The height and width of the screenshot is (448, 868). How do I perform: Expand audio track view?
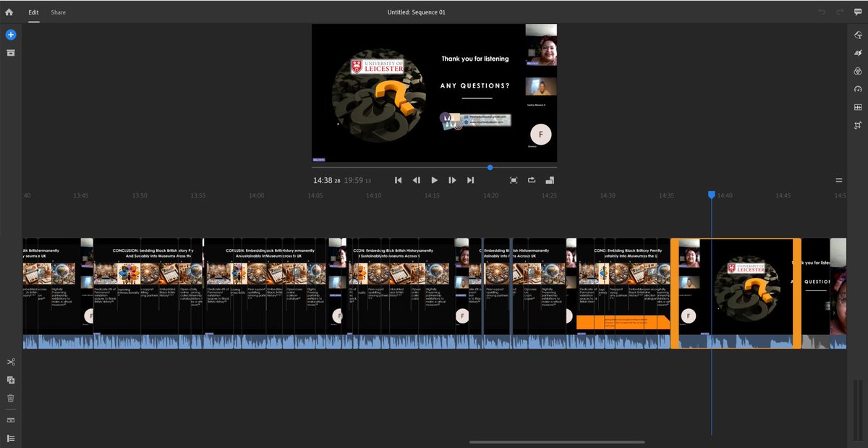[11, 420]
